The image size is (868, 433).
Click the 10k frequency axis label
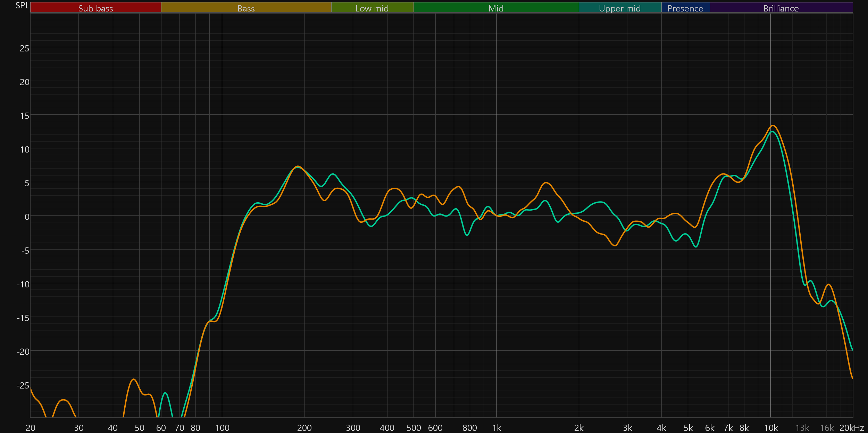click(771, 428)
